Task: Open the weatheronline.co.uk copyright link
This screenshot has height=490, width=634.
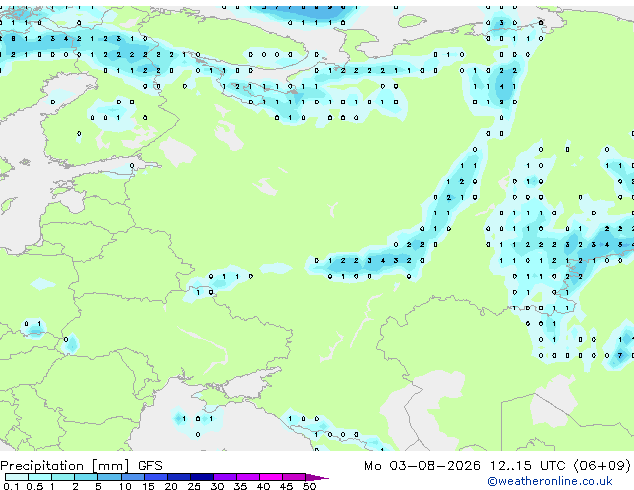Action: (550, 481)
